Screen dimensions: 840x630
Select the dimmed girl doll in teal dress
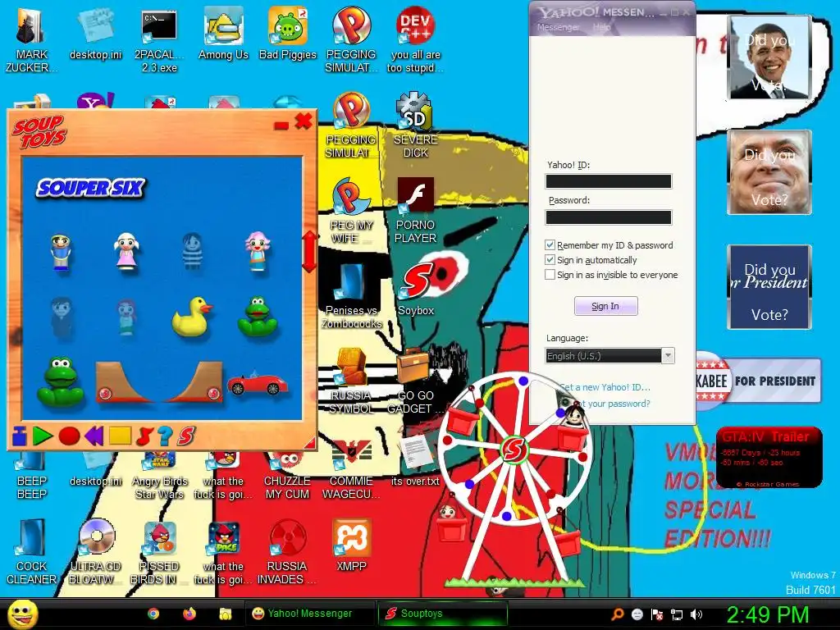[x=126, y=317]
